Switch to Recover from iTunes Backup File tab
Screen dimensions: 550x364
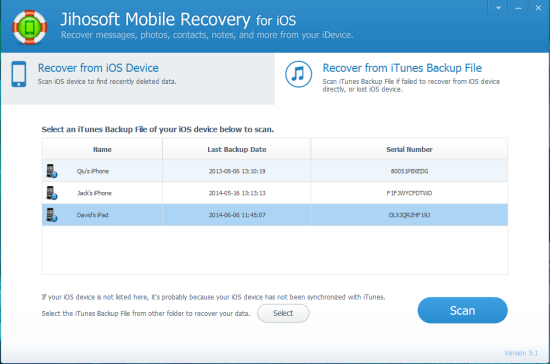click(x=412, y=79)
